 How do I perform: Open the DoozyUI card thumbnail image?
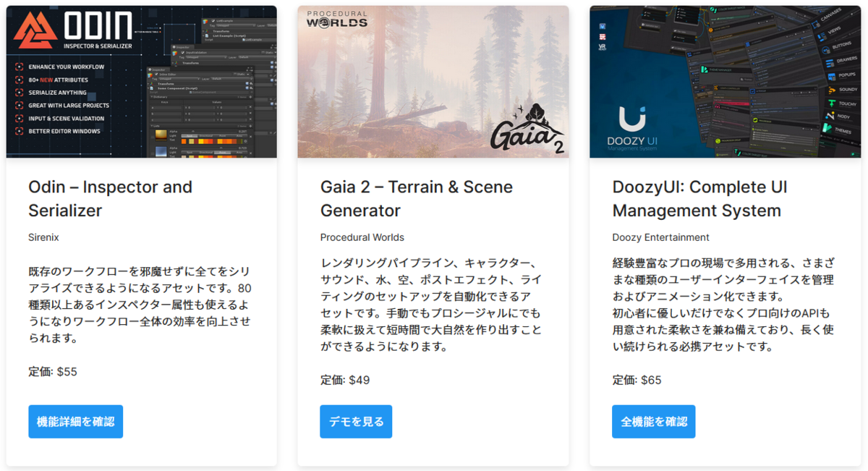click(x=726, y=82)
